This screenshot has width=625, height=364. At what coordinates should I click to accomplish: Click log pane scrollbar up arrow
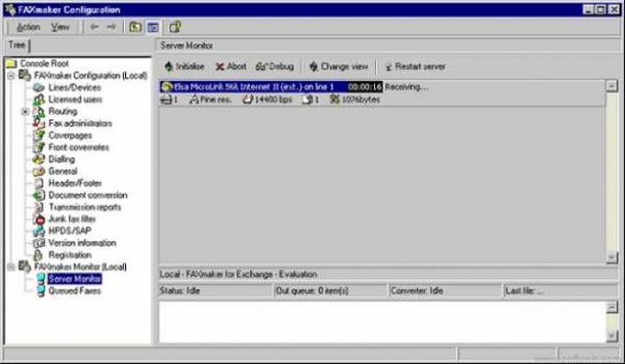coord(612,307)
